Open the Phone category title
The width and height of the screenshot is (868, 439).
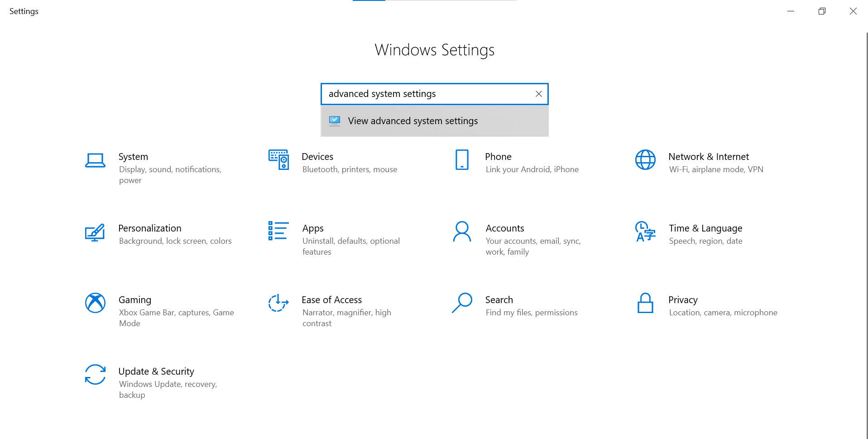click(498, 157)
